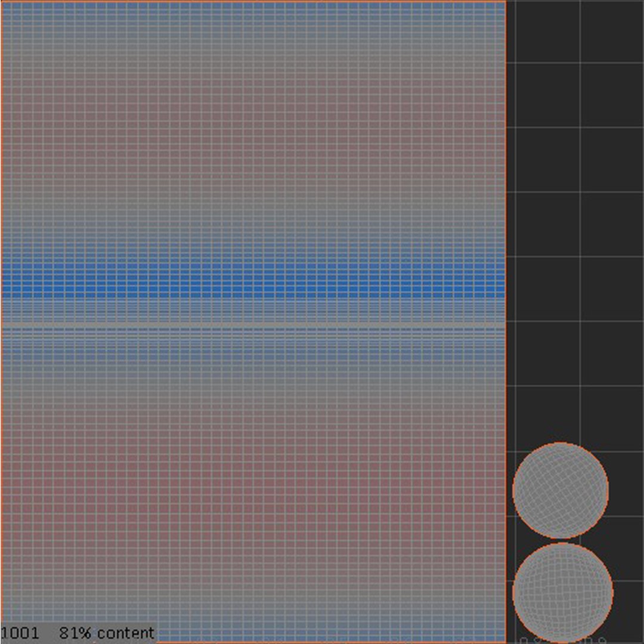Select the lower circular UV island
This screenshot has width=644, height=644.
(563, 592)
